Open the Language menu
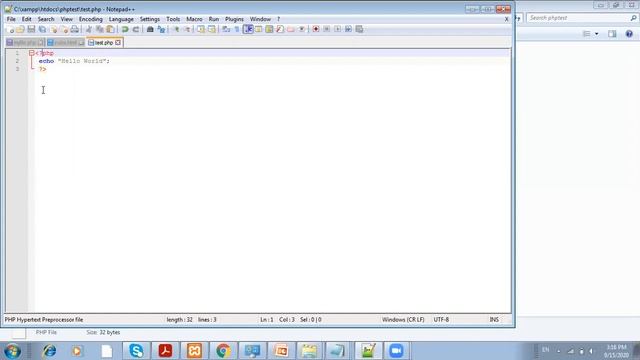Viewport: 640px width, 360px height. (121, 19)
